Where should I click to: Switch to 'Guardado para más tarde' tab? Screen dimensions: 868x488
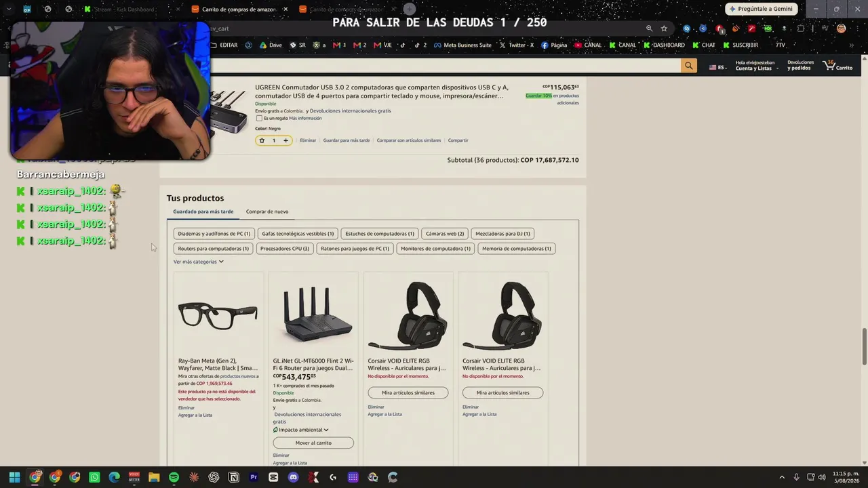pyautogui.click(x=203, y=211)
